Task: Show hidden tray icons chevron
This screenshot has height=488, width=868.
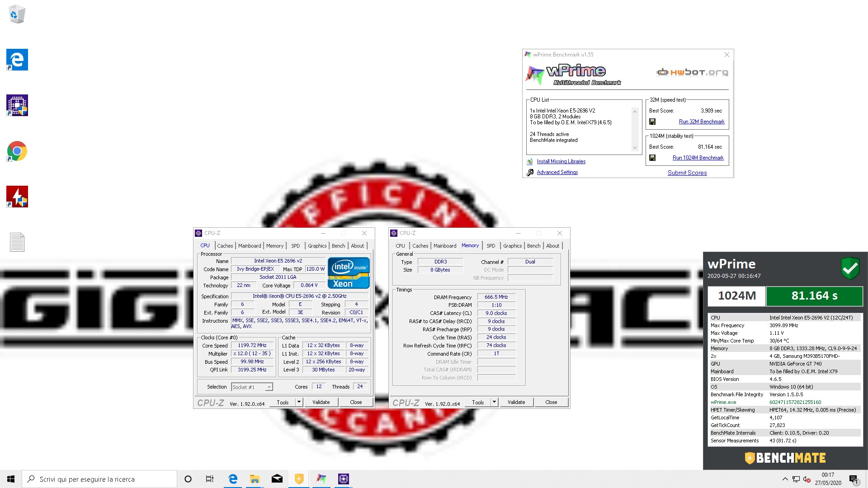Action: 785,479
